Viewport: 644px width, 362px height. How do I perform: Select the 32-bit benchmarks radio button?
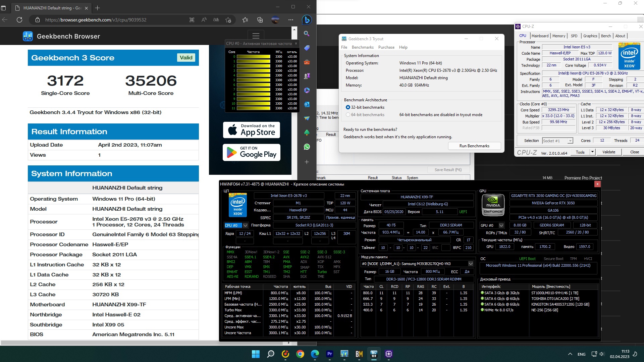pos(348,107)
